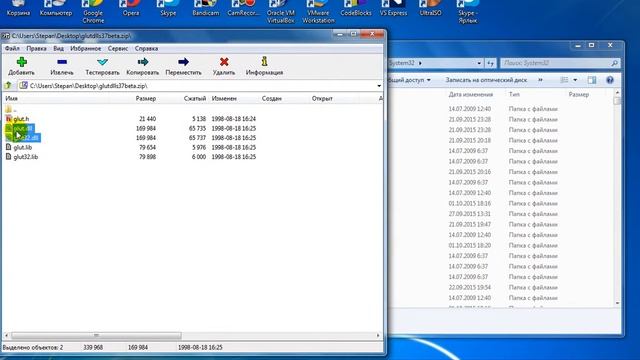Click the Explorer help question-mark icon
Viewport: 640px width, 360px height.
pyautogui.click(x=610, y=80)
